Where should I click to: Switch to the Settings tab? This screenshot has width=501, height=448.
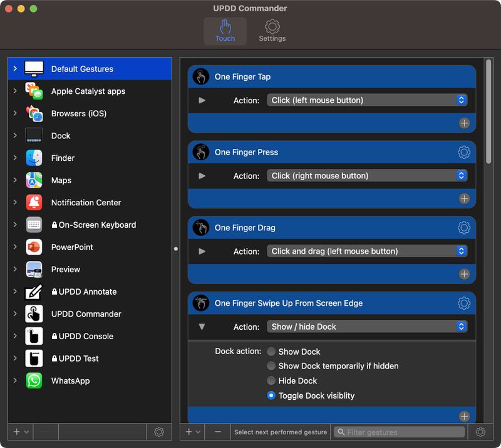(272, 30)
